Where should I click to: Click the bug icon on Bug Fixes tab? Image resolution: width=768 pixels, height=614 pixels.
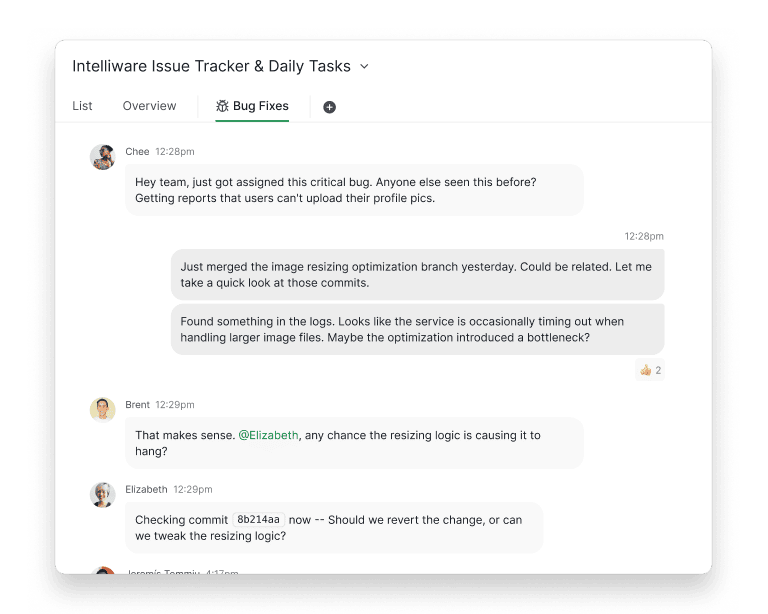[222, 106]
